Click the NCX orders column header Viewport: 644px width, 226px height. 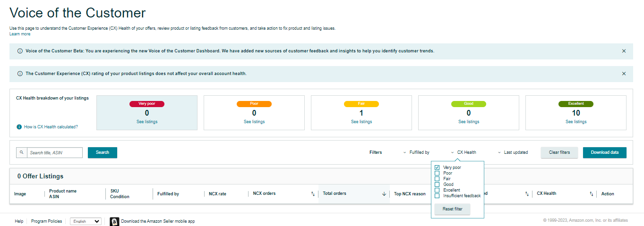[x=264, y=193]
